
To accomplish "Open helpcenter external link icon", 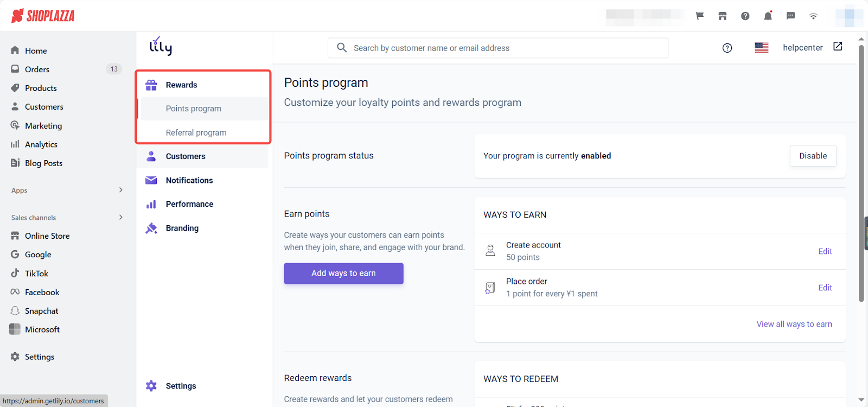I will click(838, 47).
